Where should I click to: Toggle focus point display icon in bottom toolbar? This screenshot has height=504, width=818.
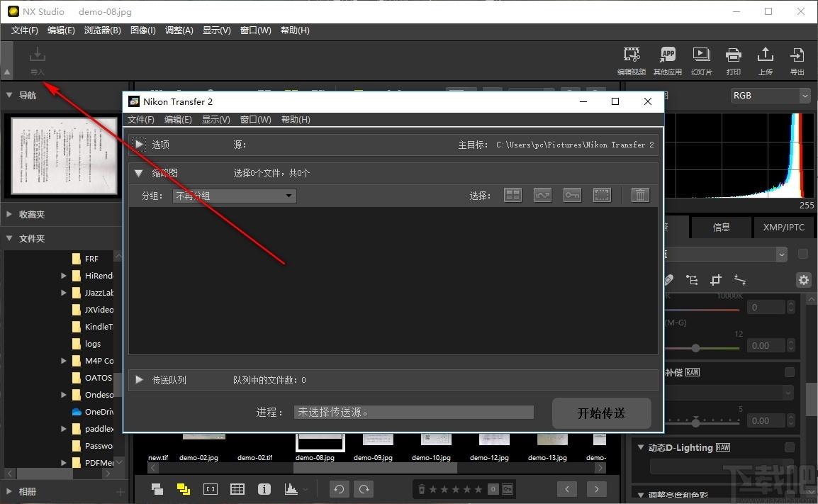[x=211, y=489]
